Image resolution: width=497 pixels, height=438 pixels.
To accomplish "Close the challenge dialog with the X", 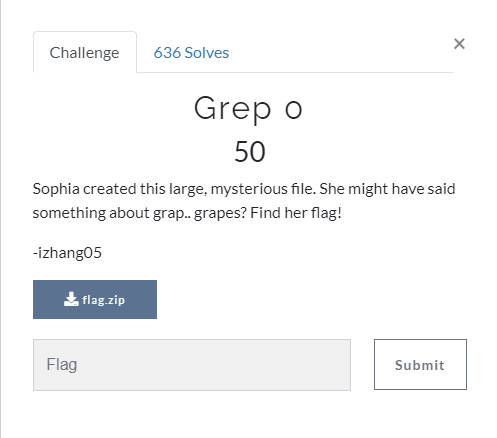I will point(459,44).
